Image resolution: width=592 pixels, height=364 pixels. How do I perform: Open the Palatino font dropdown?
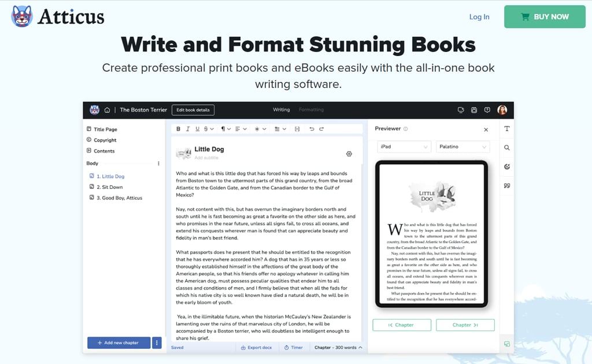(x=463, y=146)
